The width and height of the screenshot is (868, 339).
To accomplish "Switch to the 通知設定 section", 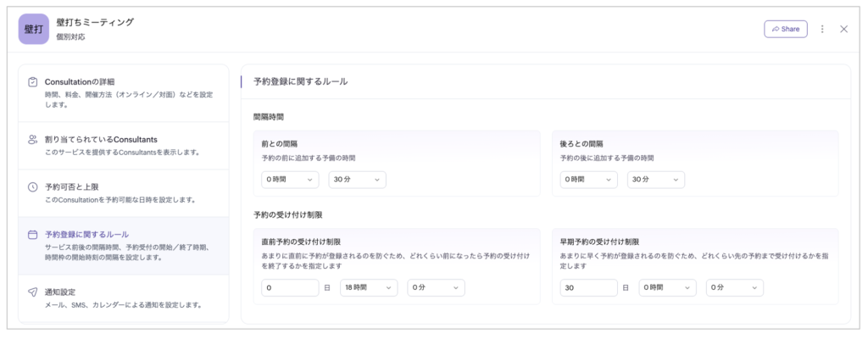I will [123, 297].
